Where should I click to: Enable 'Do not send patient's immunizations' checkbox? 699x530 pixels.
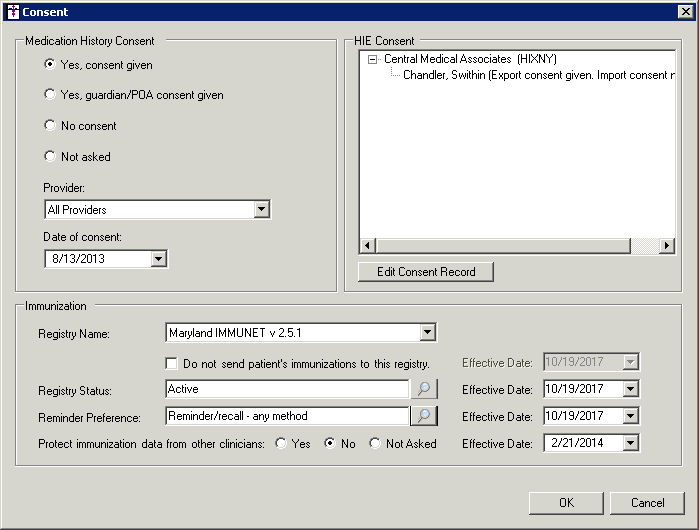[172, 363]
